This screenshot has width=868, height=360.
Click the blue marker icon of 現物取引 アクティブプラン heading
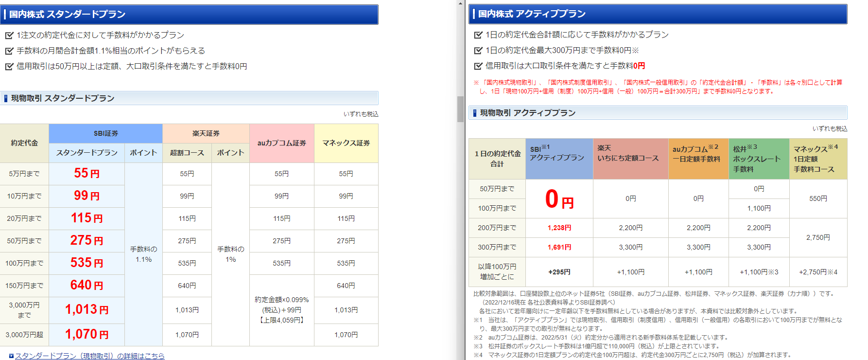click(x=475, y=113)
